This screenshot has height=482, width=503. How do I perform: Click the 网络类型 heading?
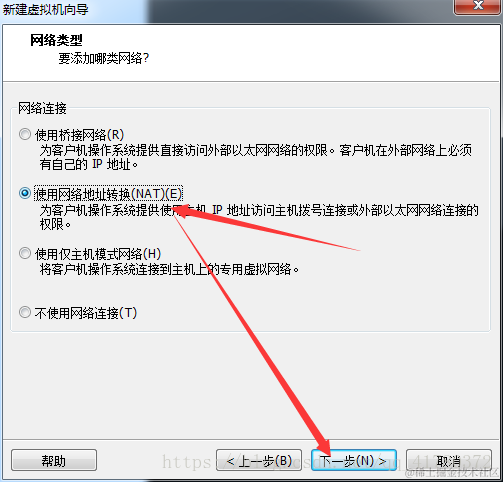[56, 40]
